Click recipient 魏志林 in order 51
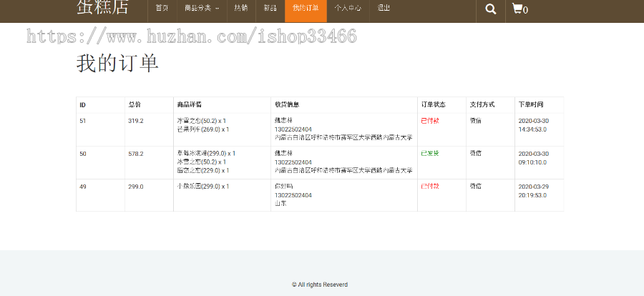Image resolution: width=644 pixels, height=296 pixels. [x=283, y=120]
